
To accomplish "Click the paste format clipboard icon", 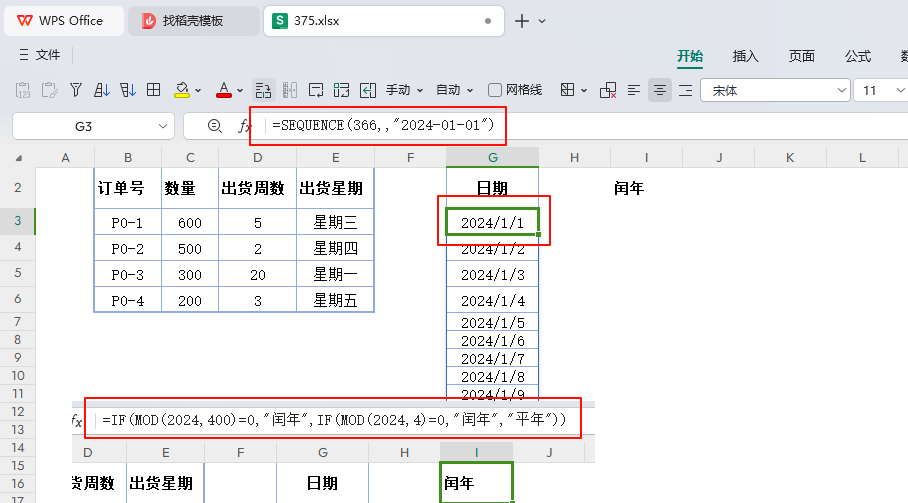I will tap(49, 90).
